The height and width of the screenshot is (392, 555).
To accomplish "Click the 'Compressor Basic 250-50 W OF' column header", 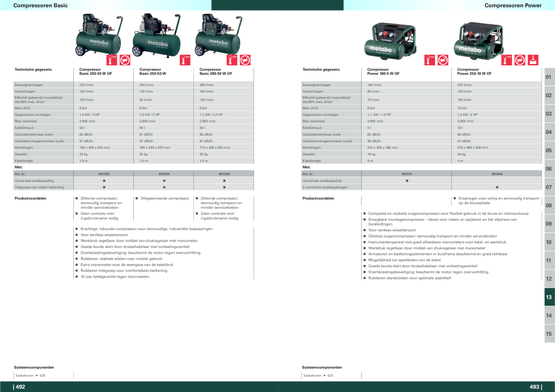I will coord(96,72).
